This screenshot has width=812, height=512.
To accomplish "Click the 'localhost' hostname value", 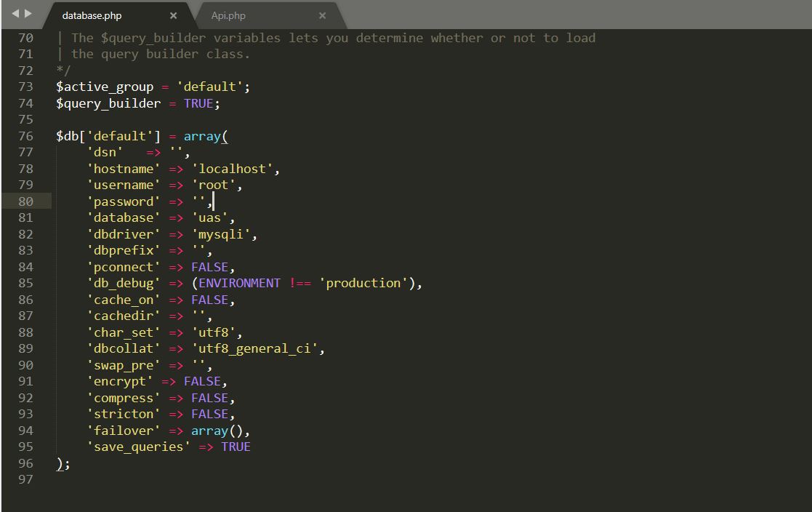I will [232, 169].
